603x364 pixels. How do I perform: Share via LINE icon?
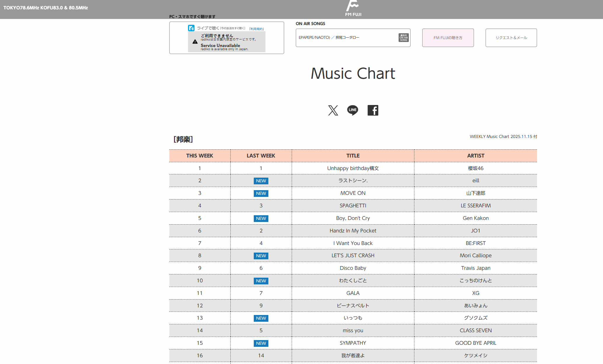click(x=352, y=110)
